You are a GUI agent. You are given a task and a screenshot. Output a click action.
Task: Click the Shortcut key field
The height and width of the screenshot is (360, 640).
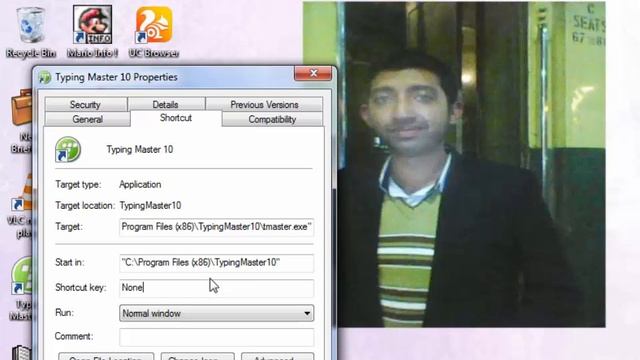pyautogui.click(x=217, y=288)
